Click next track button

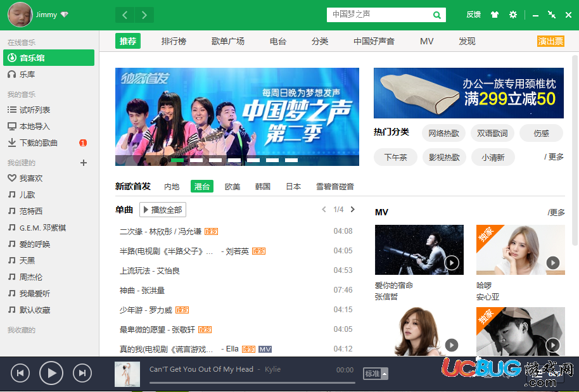[82, 373]
